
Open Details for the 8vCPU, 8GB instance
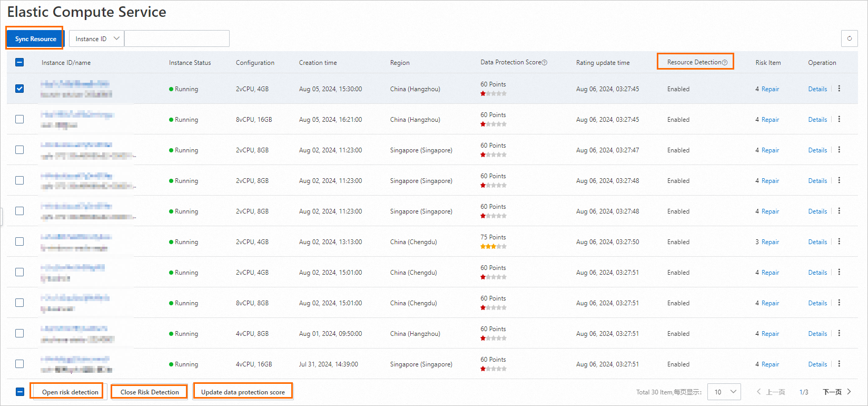(817, 303)
